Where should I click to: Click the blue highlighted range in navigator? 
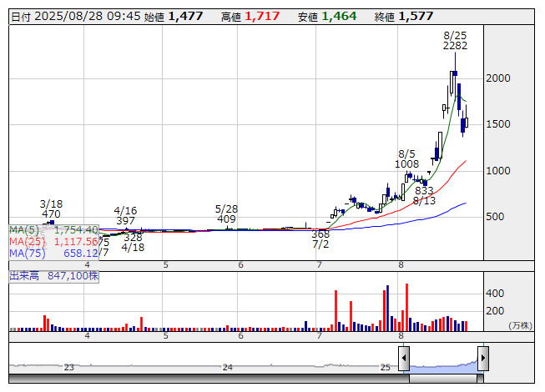coord(443,364)
